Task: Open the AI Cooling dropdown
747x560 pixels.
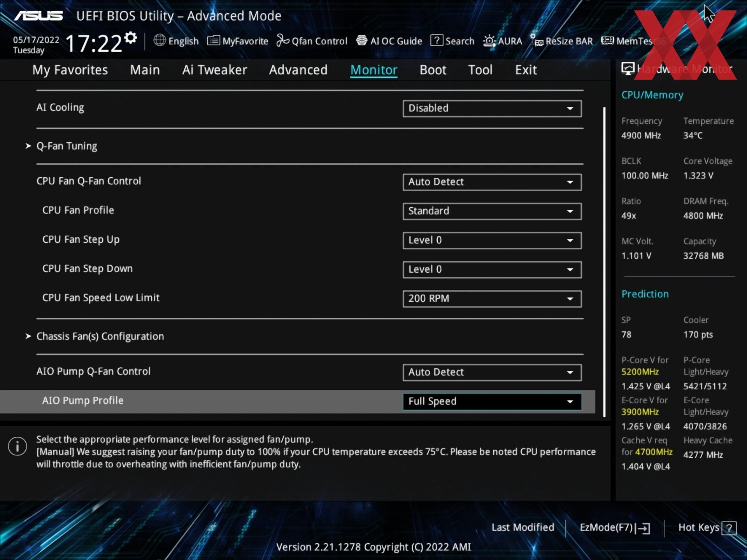Action: (x=492, y=108)
